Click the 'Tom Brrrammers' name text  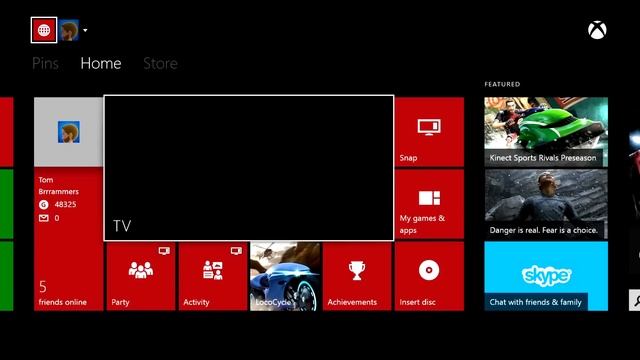pyautogui.click(x=58, y=185)
